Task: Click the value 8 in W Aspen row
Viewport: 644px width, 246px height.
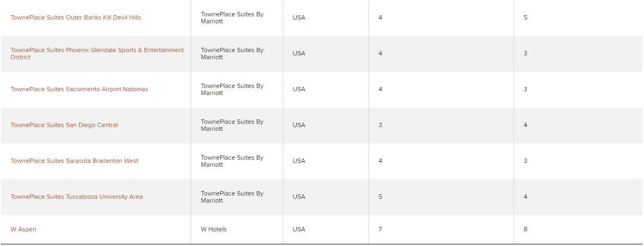Action: (526, 229)
